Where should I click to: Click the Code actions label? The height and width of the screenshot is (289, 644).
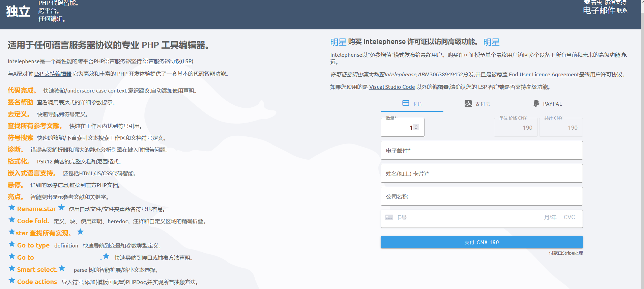37,282
